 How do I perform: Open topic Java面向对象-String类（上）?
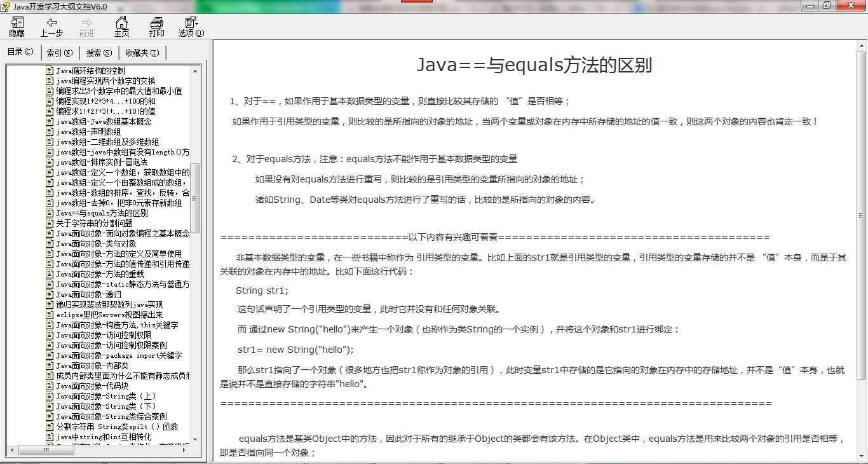pos(105,396)
